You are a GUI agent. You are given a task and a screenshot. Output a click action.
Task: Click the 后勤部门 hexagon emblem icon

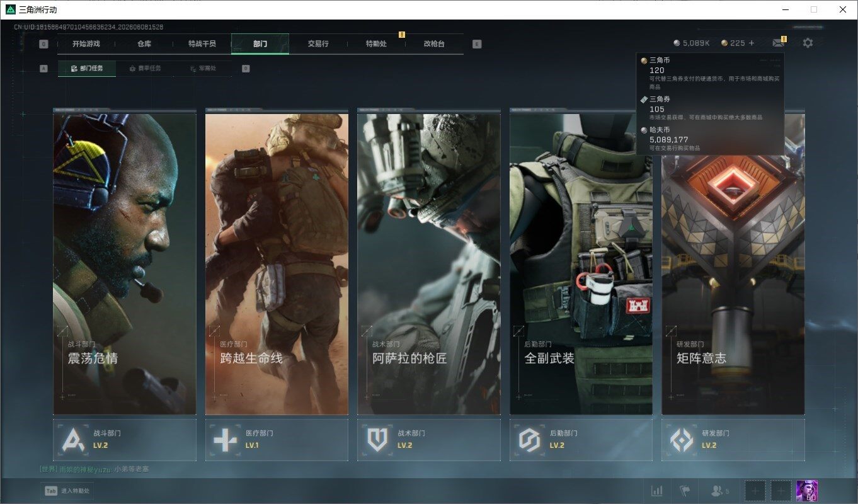[x=530, y=439]
